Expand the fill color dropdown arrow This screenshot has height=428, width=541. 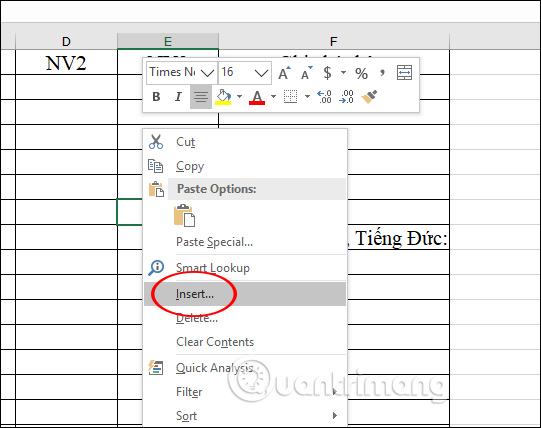point(239,97)
